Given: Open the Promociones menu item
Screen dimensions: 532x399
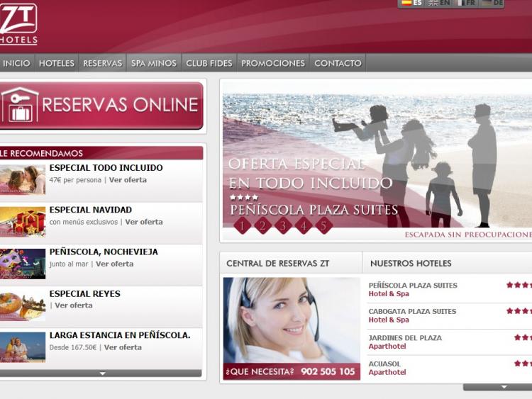Looking at the screenshot, I should pos(273,63).
